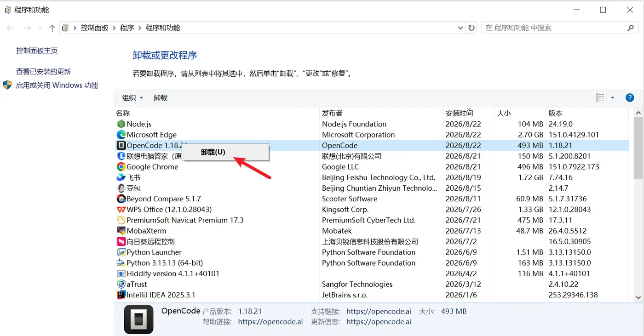Refresh the 程序和功能 list
This screenshot has width=644, height=336.
(x=471, y=28)
